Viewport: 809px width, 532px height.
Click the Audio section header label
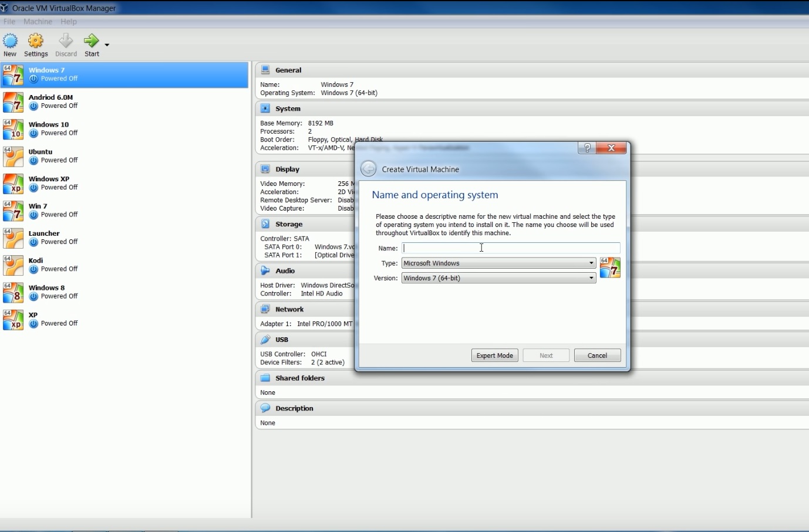(285, 270)
